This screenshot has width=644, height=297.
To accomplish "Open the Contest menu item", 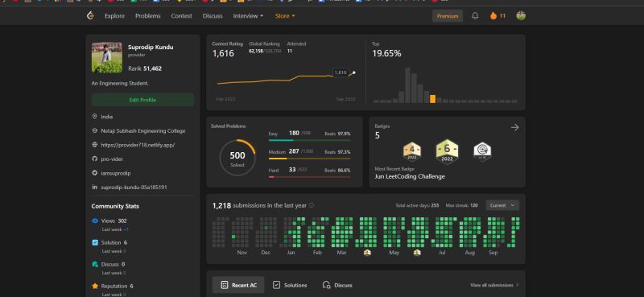I will pos(182,16).
